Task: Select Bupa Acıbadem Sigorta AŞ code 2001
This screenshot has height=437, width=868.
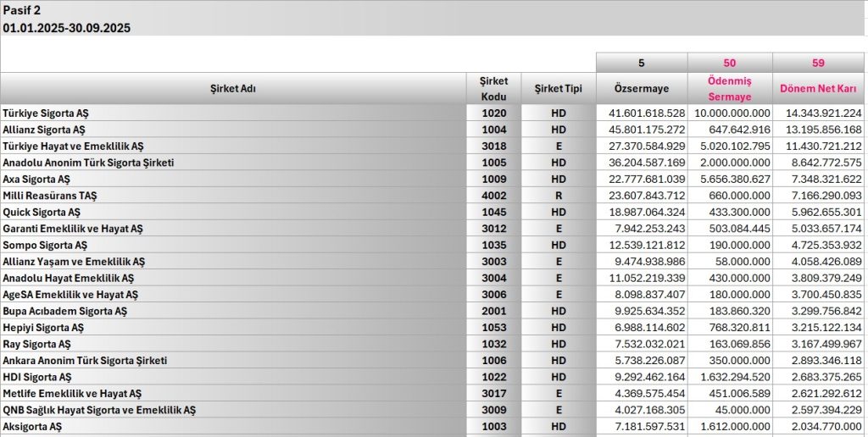Action: tap(493, 311)
